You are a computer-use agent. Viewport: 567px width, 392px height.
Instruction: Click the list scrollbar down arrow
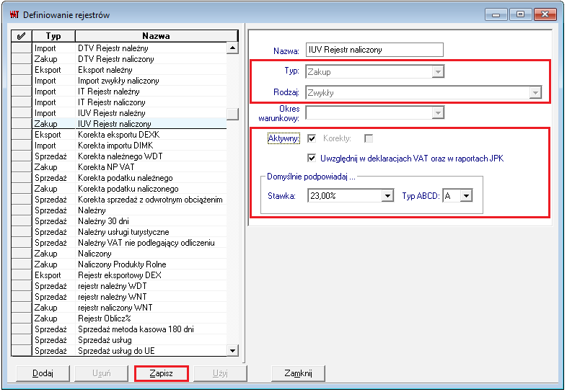232,350
